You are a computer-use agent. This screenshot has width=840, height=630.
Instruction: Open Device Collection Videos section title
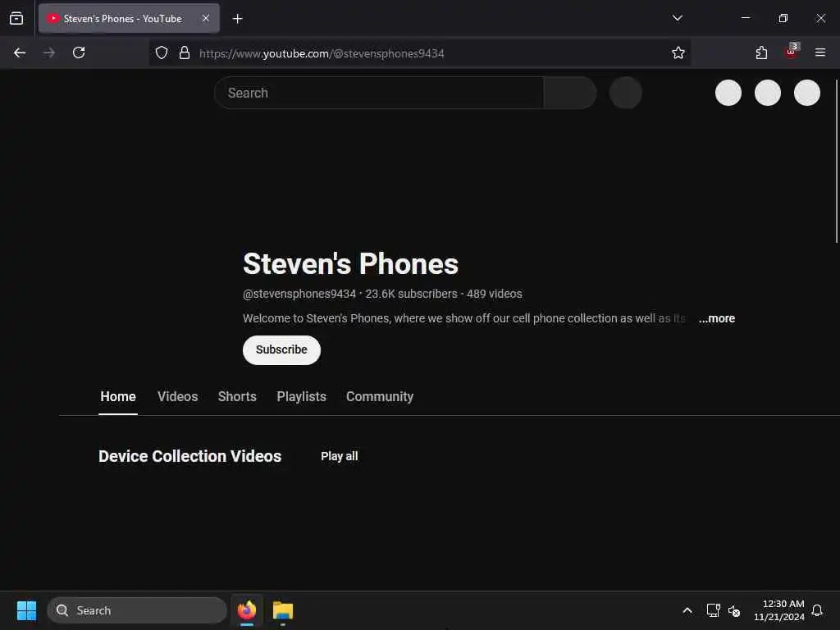(x=189, y=456)
